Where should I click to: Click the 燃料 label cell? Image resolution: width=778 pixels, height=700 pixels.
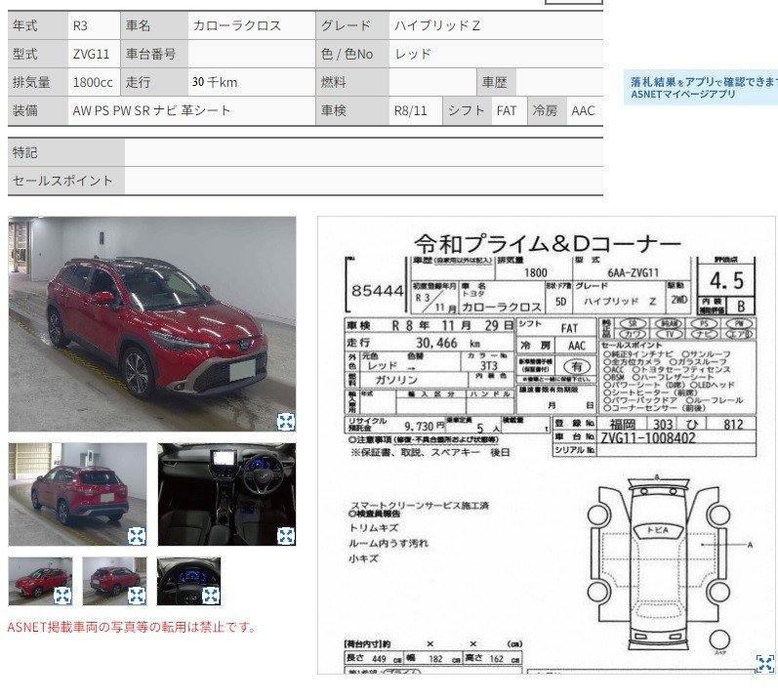pos(352,82)
